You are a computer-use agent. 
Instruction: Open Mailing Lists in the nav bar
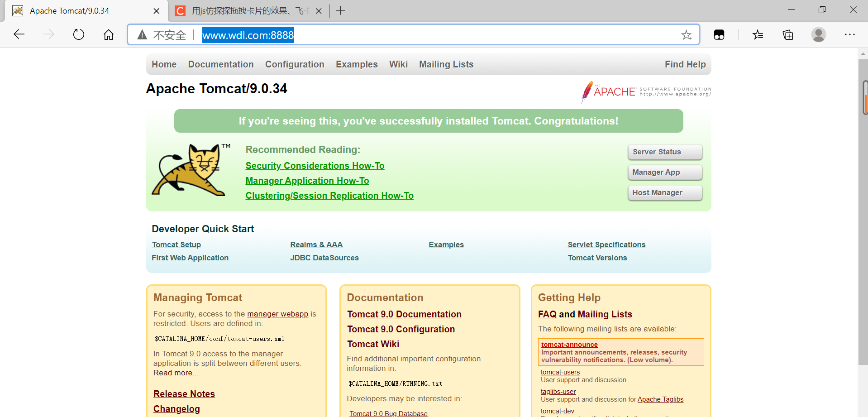[x=446, y=64]
